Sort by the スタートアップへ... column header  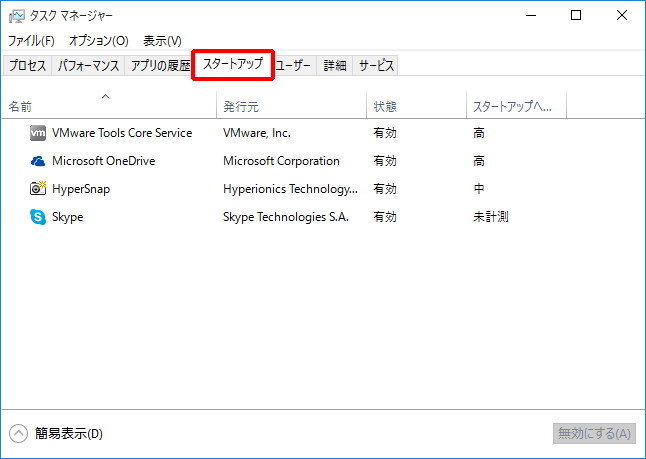(x=516, y=106)
